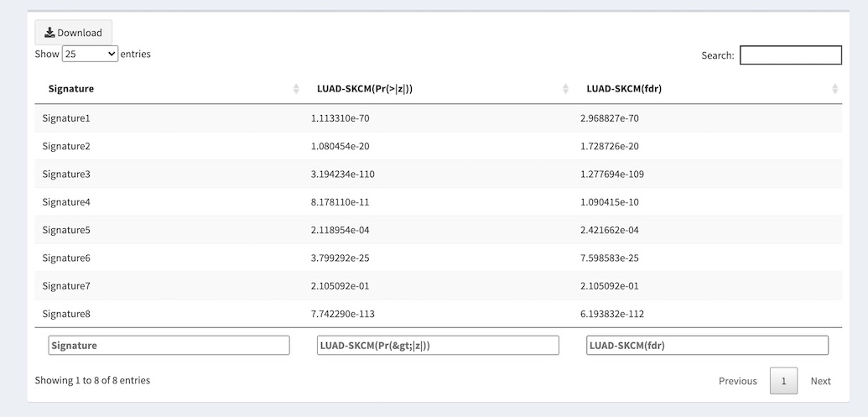Click sort arrows icon for LUAD-SKCM(fdr) column
The height and width of the screenshot is (417, 868).
[834, 89]
